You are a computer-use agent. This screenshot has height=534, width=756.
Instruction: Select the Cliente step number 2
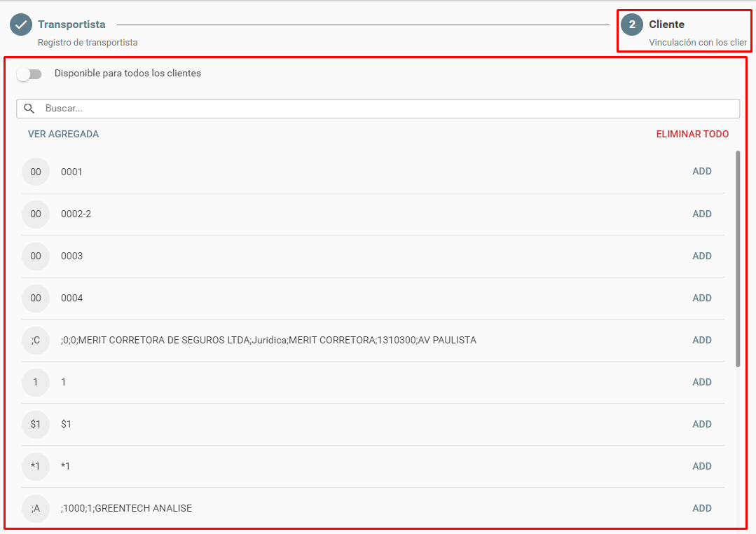631,25
